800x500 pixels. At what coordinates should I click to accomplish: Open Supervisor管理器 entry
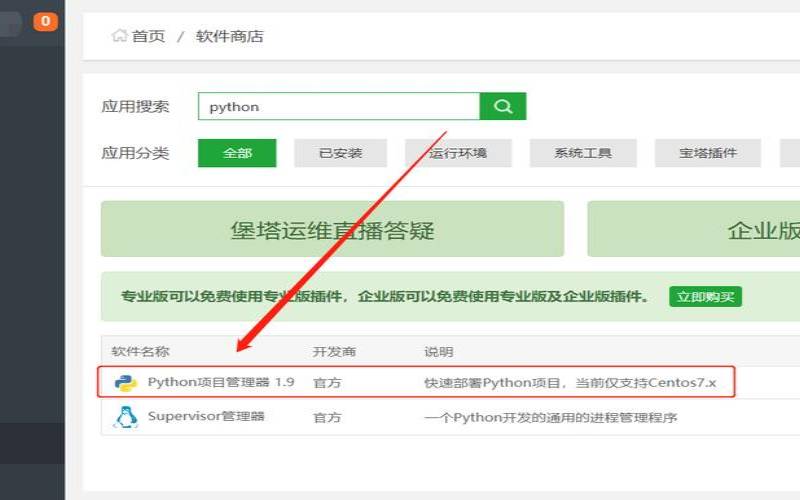[x=206, y=416]
